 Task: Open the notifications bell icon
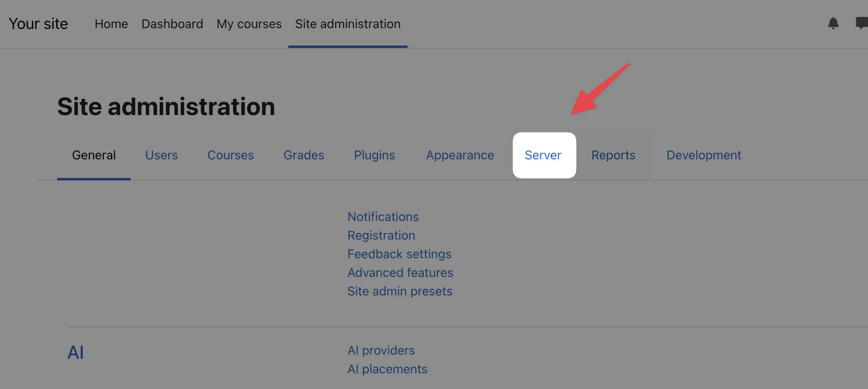(833, 23)
